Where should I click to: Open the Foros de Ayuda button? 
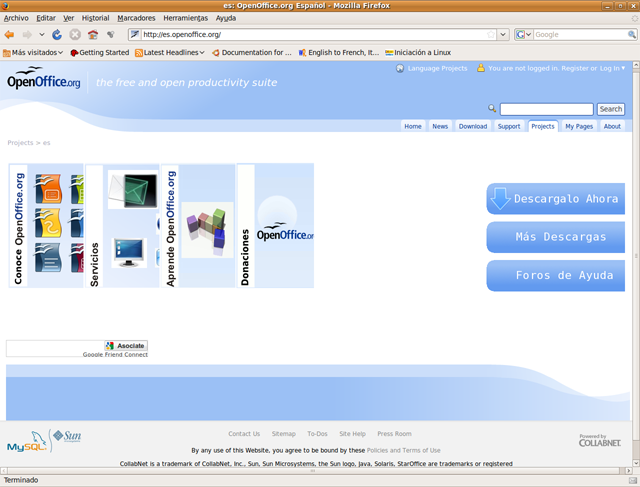point(556,275)
